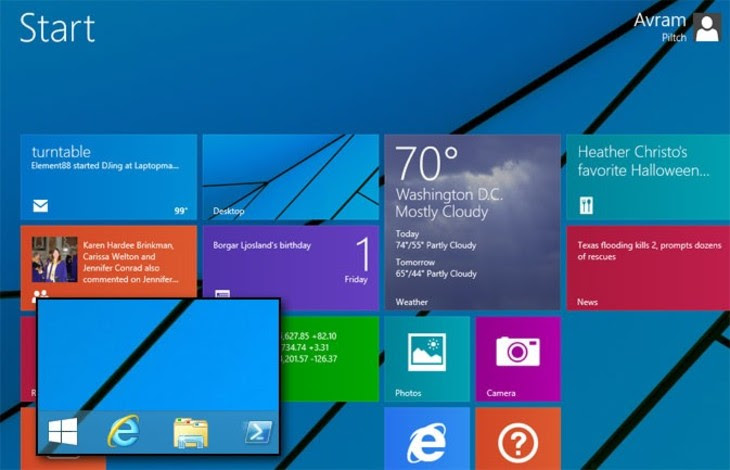Click the mail envelope icon on turntable tile
Viewport: 730px width, 470px height.
41,207
